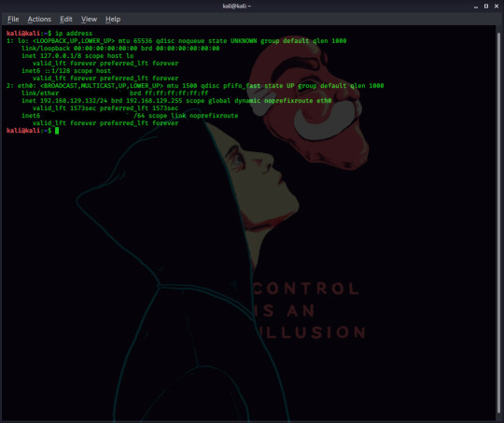
Task: Click 'mtu 65536' on the lo line
Action: 135,41
